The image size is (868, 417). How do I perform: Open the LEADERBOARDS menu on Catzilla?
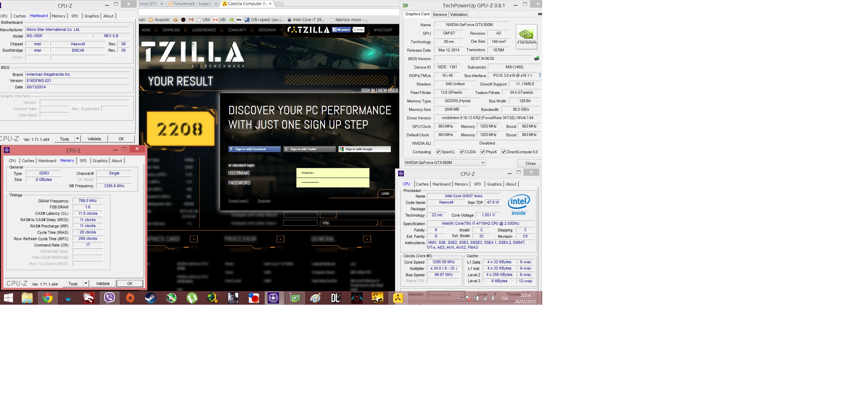point(204,30)
